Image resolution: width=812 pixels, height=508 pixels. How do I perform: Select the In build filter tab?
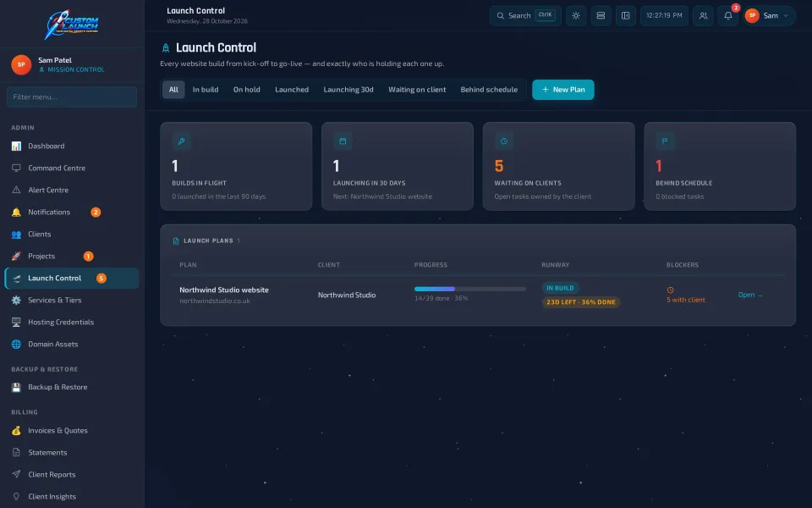[x=206, y=90]
